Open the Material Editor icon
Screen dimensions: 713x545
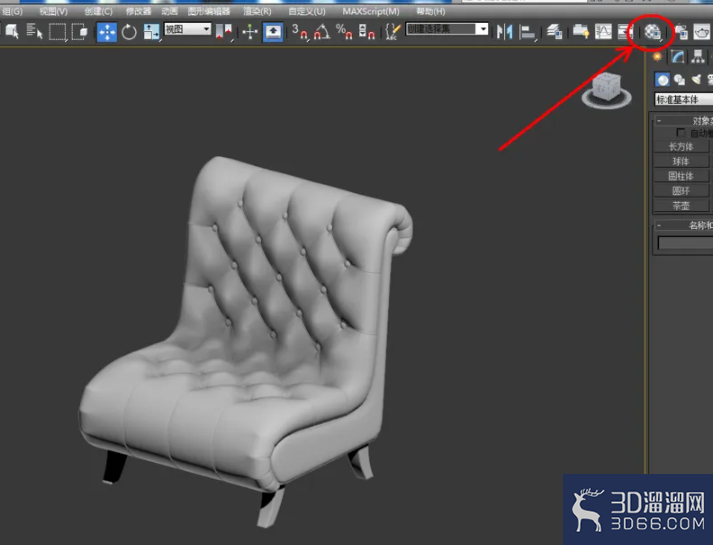[653, 32]
